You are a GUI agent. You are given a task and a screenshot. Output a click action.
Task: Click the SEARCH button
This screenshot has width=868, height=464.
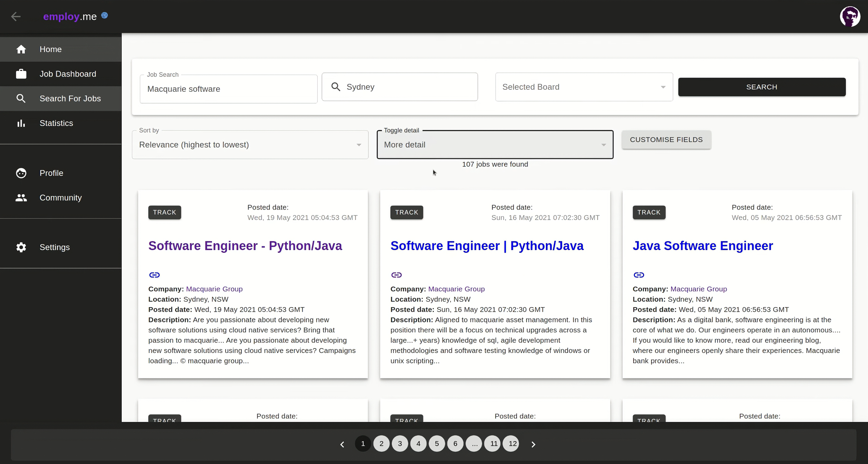coord(761,87)
